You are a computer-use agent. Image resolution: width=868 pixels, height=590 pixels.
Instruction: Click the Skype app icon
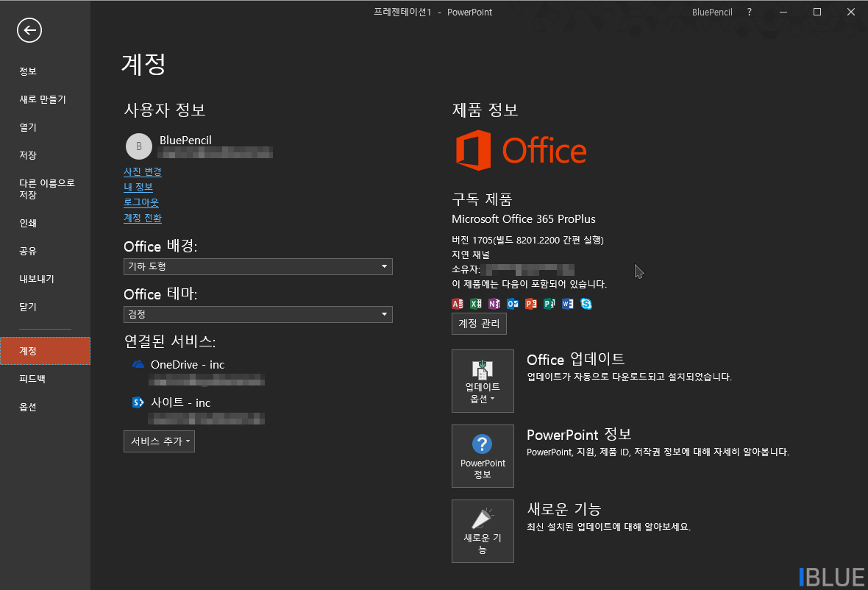click(x=586, y=303)
